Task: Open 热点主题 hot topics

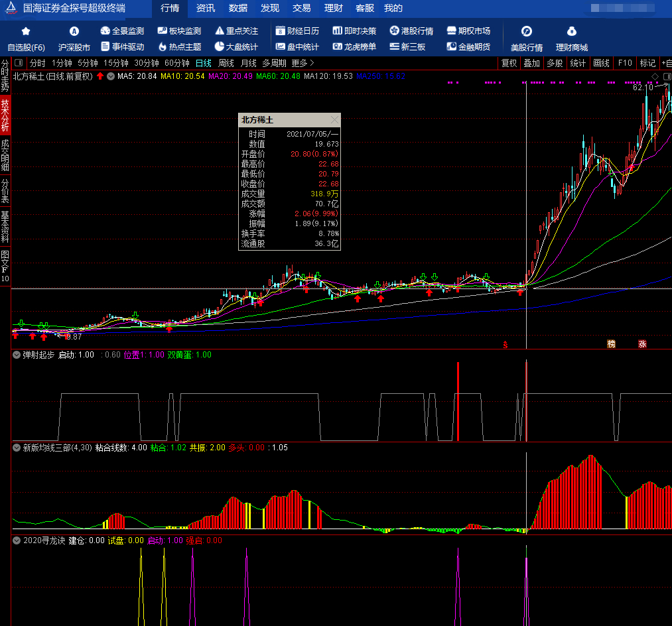Action: pyautogui.click(x=179, y=46)
